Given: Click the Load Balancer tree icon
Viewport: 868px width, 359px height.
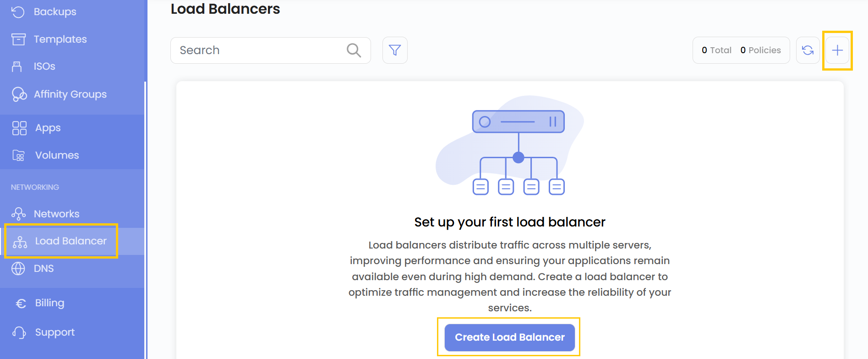Looking at the screenshot, I should (x=20, y=241).
